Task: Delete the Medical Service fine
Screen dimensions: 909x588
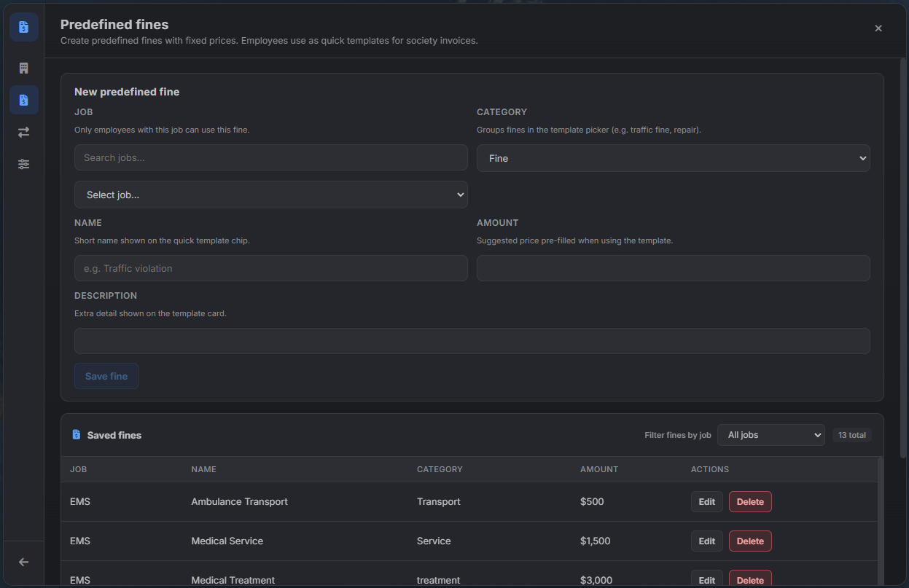Action: (750, 541)
